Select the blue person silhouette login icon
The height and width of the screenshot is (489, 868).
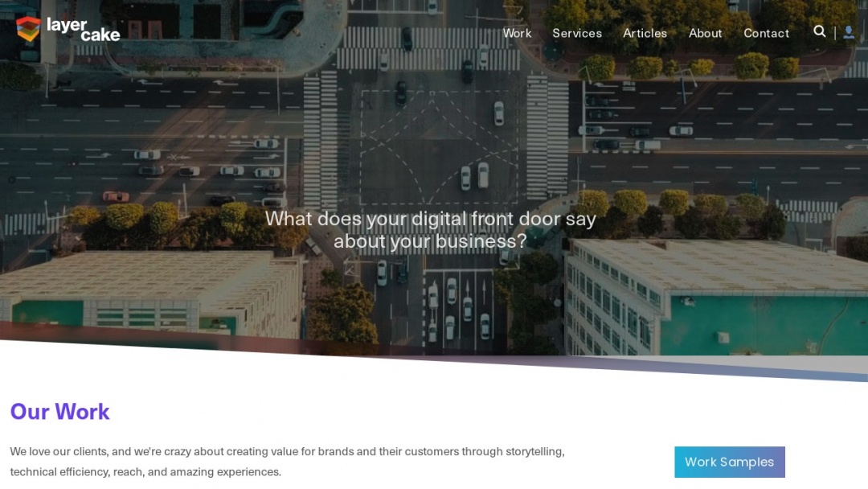pos(849,32)
